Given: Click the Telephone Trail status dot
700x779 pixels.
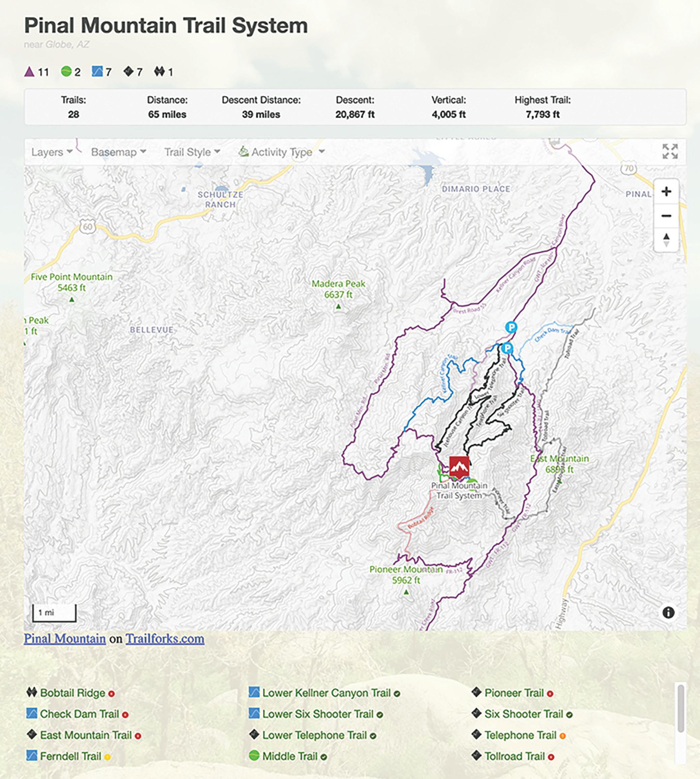Looking at the screenshot, I should pyautogui.click(x=562, y=736).
